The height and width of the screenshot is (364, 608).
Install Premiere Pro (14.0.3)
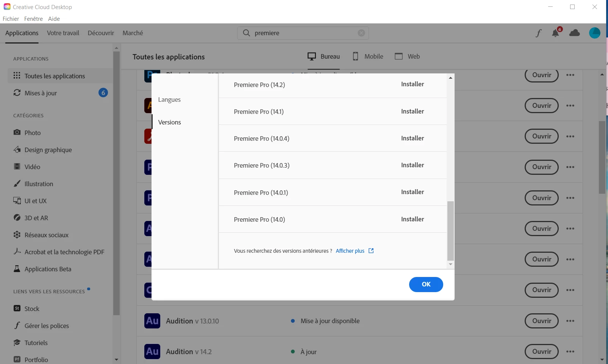(413, 165)
